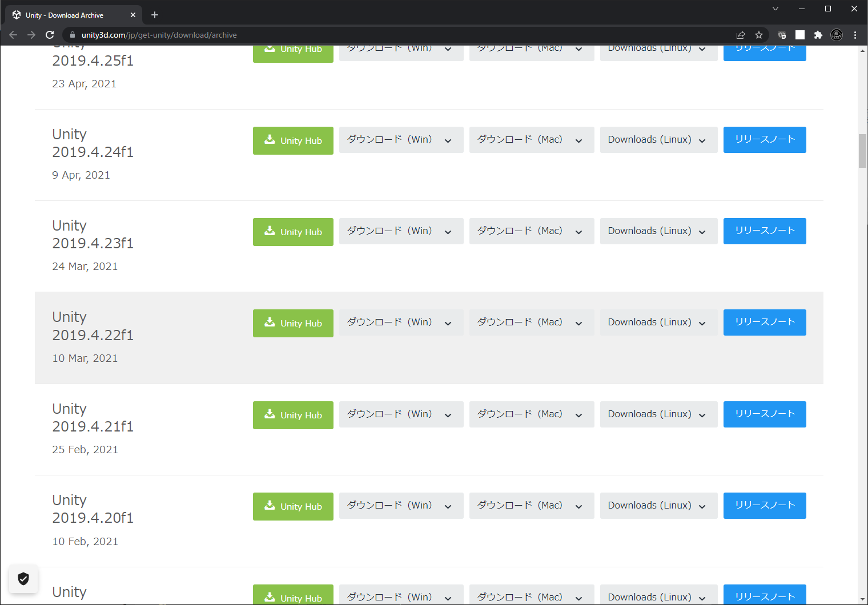Viewport: 868px width, 605px height.
Task: Open the Win download dropdown for Unity 2019.4.20f1
Action: pyautogui.click(x=401, y=506)
